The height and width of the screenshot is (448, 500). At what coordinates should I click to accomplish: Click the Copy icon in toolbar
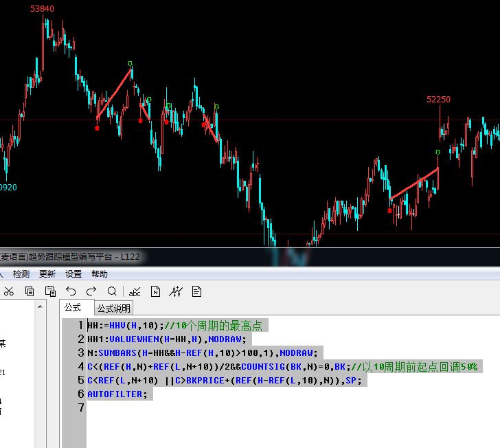30,291
